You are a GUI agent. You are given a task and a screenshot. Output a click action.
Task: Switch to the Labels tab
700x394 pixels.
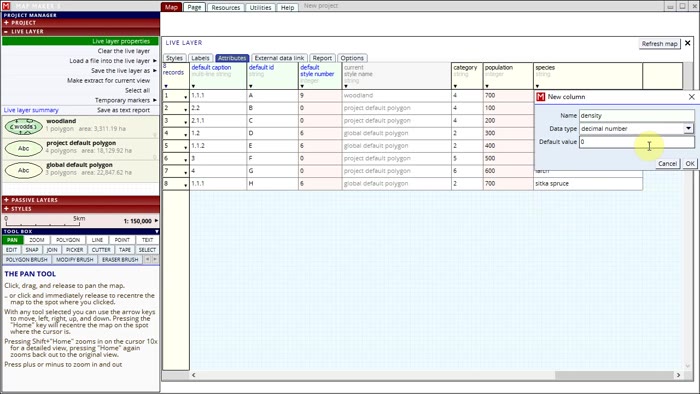point(200,58)
